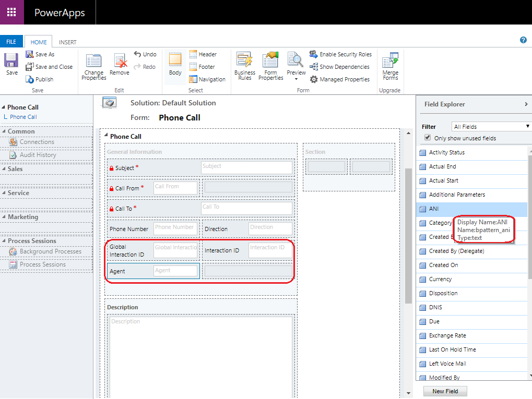Click Enable Security Roles
The width and height of the screenshot is (532, 399).
click(x=340, y=54)
